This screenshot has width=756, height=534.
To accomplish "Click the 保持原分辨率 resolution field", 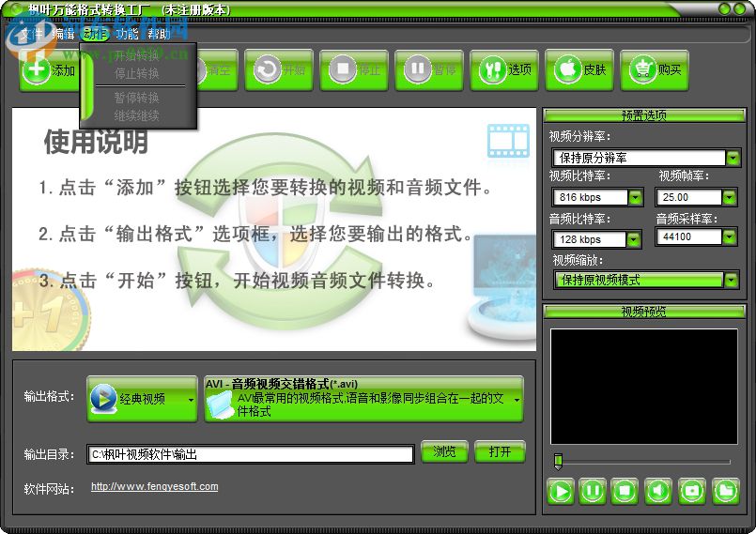I will 640,158.
